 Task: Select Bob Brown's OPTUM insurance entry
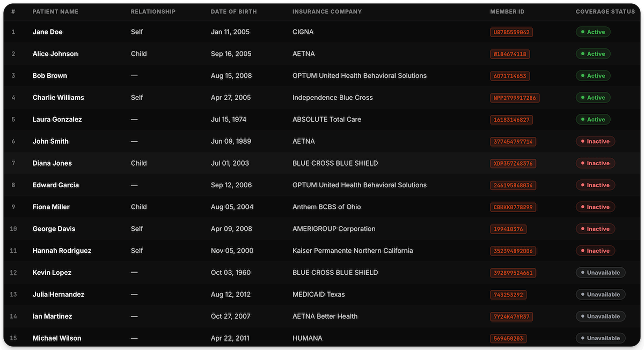coord(360,76)
